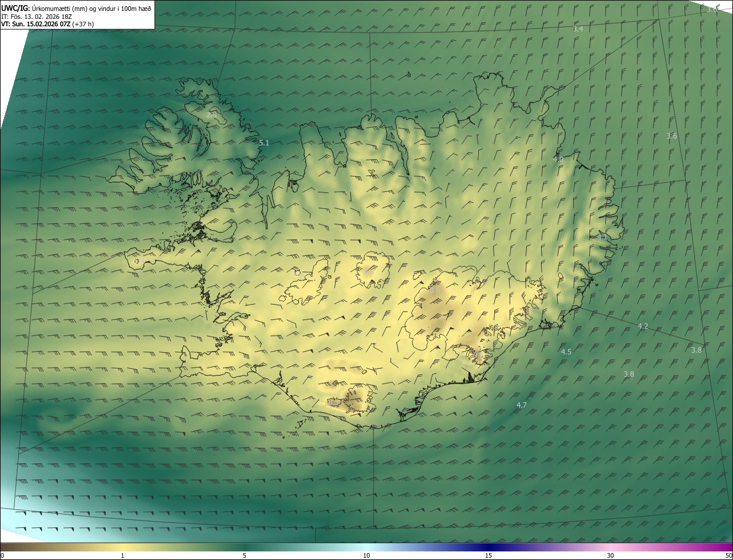The height and width of the screenshot is (560, 733).
Task: Click the 3.4 value label
Action: click(x=578, y=29)
